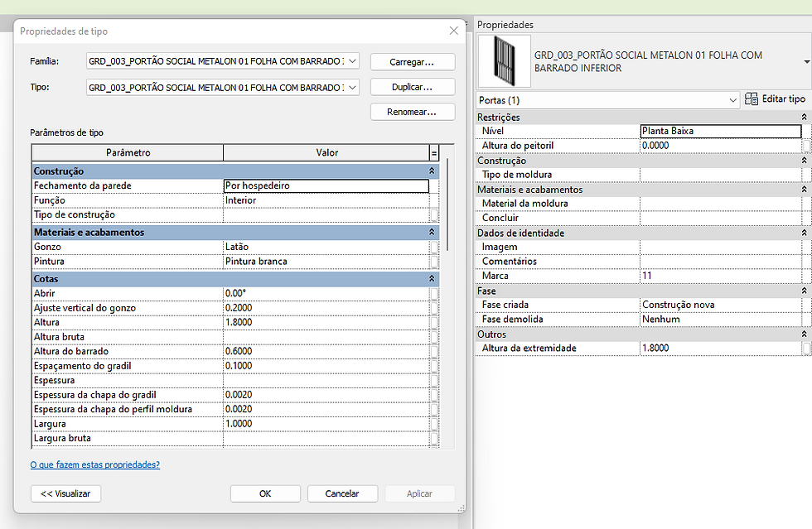The image size is (812, 529).
Task: Click associate button for Gonzo row
Action: tap(434, 247)
